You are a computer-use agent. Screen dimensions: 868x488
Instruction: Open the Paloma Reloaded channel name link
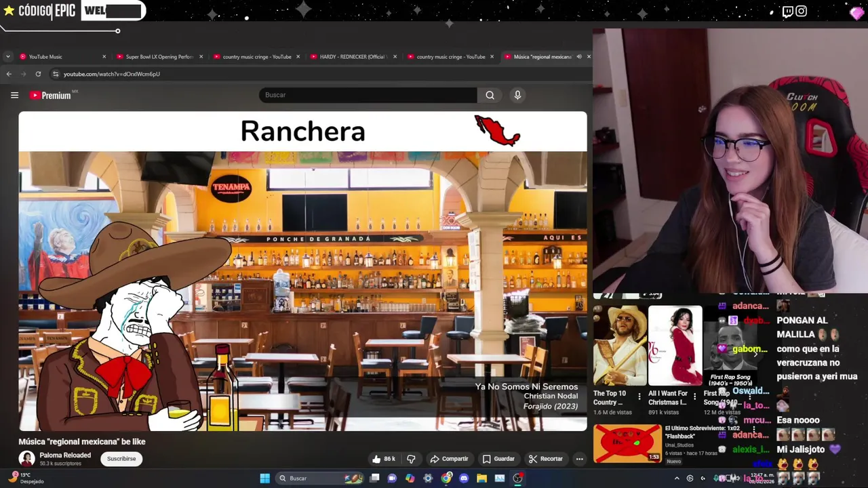[x=65, y=455]
